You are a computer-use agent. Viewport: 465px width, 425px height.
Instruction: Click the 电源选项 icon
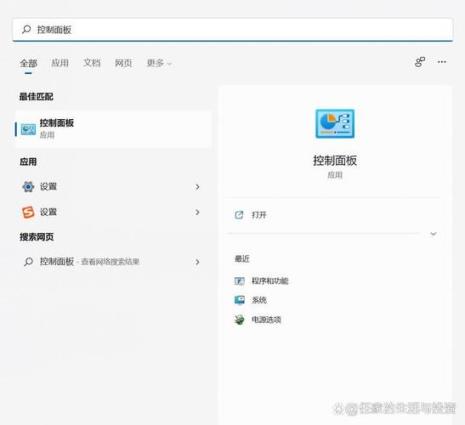(239, 320)
